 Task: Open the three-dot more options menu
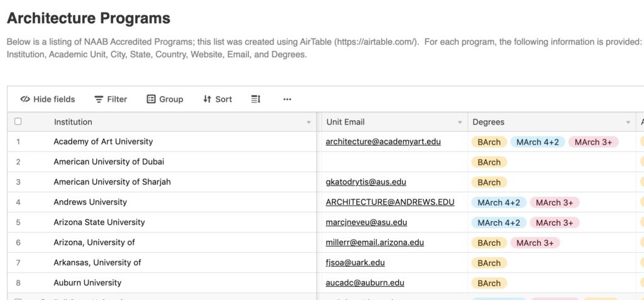[287, 99]
